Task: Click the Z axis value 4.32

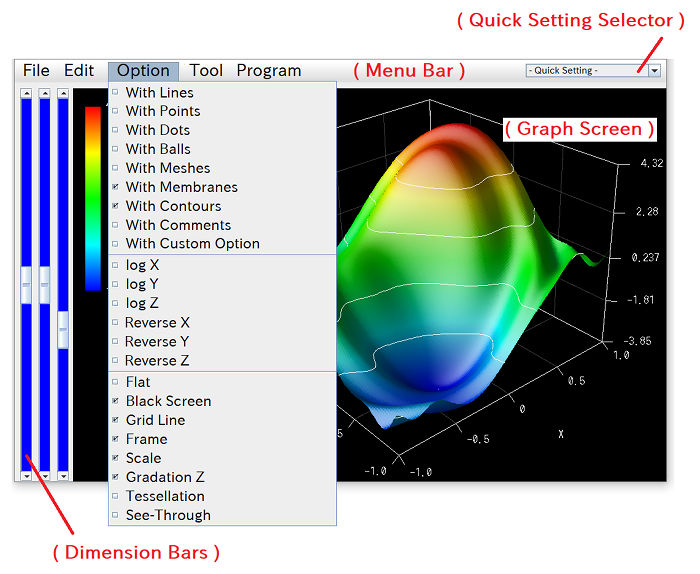Action: click(652, 163)
